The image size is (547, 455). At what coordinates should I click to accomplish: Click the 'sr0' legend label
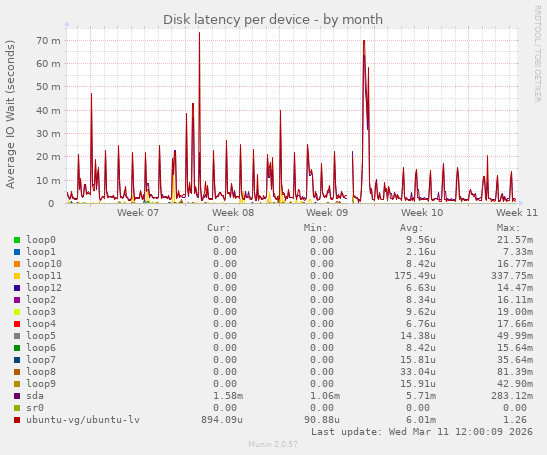35,408
